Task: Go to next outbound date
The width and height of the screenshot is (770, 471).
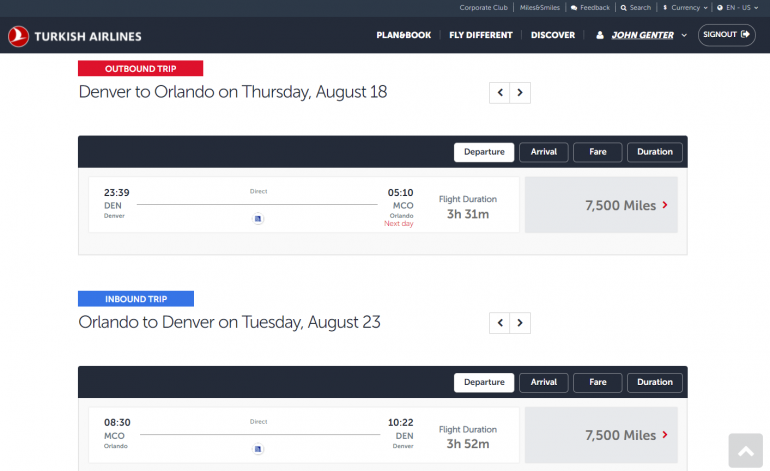Action: 520,93
